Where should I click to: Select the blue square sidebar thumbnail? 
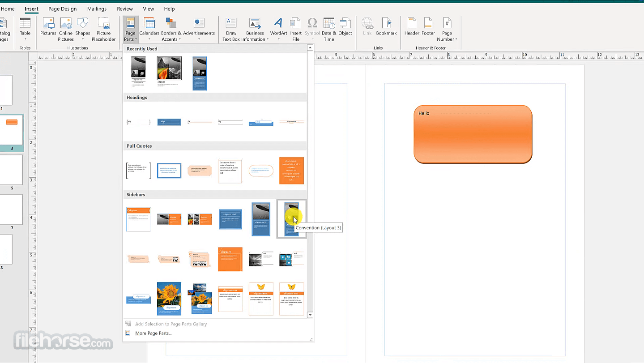point(230,219)
